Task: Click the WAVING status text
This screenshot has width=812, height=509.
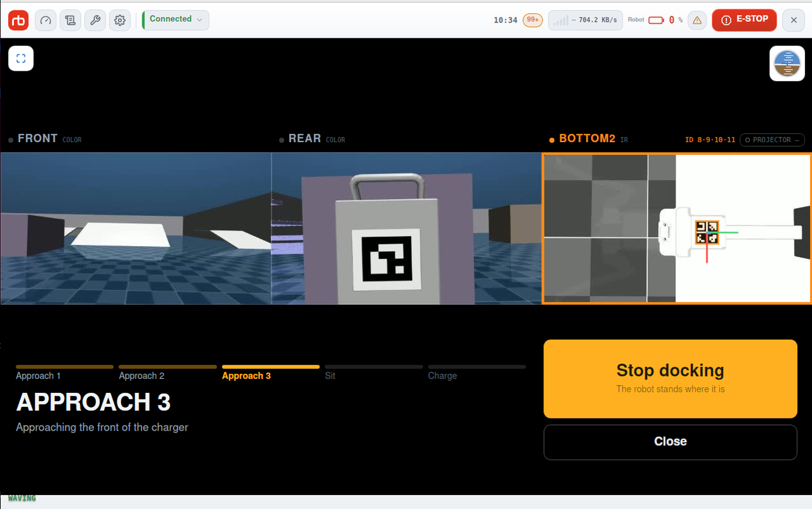Action: (22, 498)
